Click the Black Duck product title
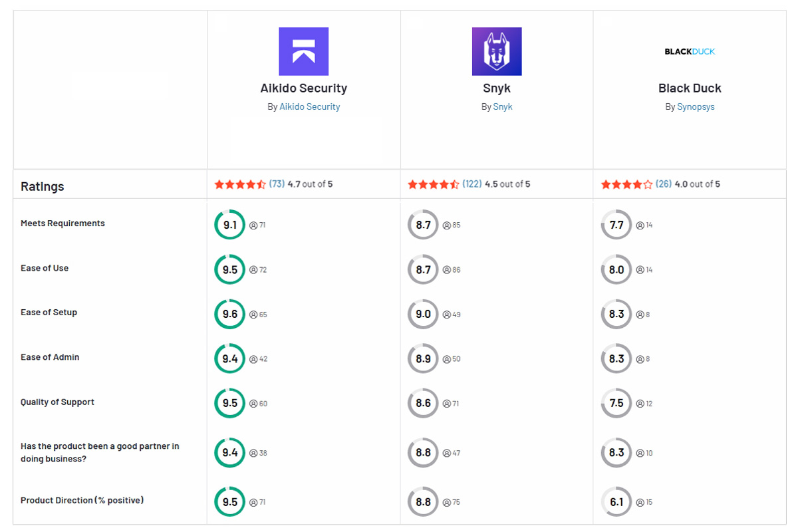The image size is (798, 532). (690, 88)
